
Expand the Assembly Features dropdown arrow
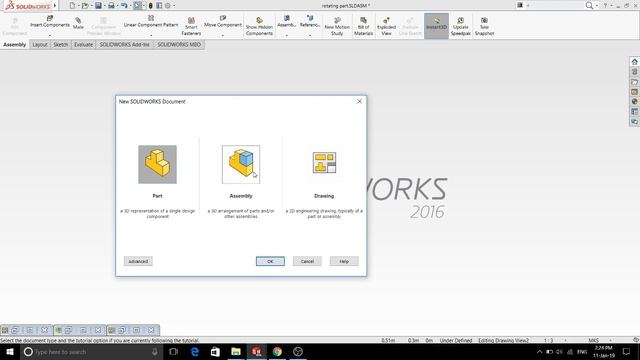point(287,35)
